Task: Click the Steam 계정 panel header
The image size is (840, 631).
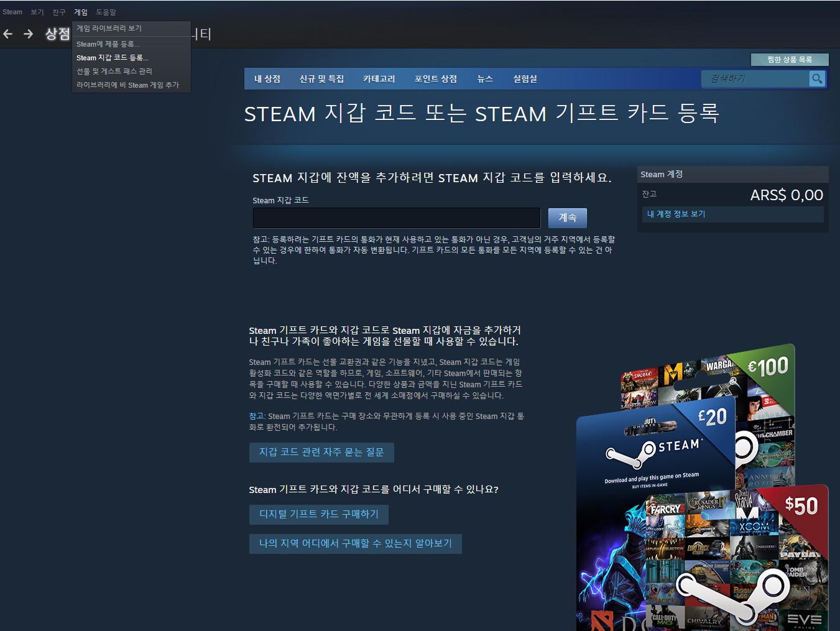Action: tap(733, 175)
